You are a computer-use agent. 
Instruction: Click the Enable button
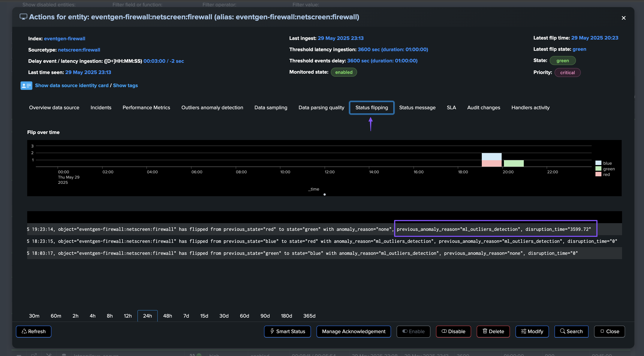coord(413,331)
